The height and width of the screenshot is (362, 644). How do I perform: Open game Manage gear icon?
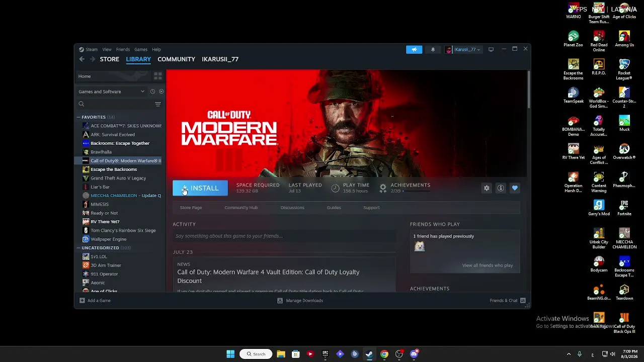(x=487, y=188)
